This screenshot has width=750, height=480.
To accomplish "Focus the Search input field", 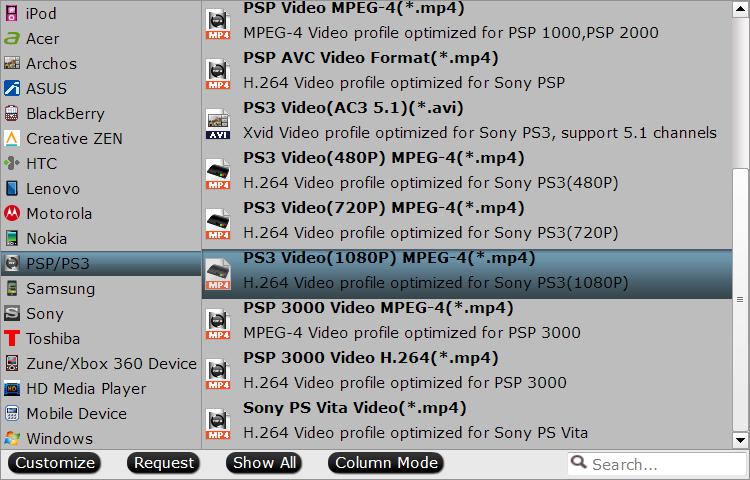I will point(657,464).
